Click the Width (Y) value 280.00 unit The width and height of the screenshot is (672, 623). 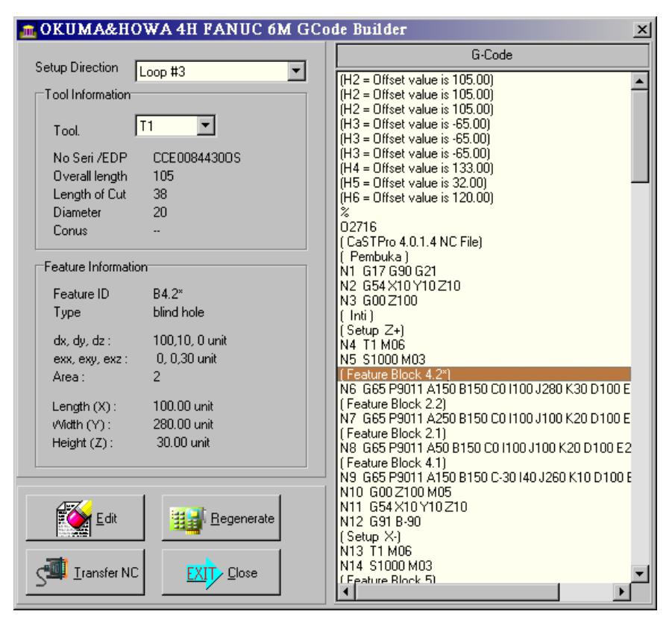click(183, 425)
